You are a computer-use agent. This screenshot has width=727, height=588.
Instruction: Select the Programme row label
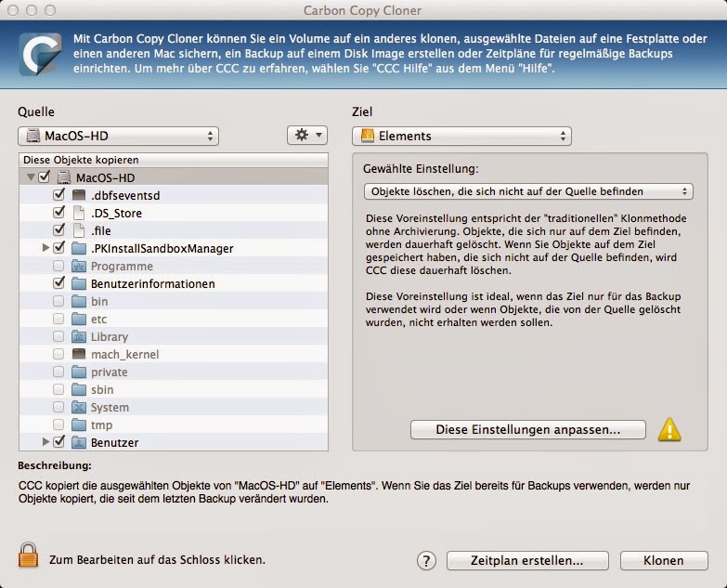122,267
